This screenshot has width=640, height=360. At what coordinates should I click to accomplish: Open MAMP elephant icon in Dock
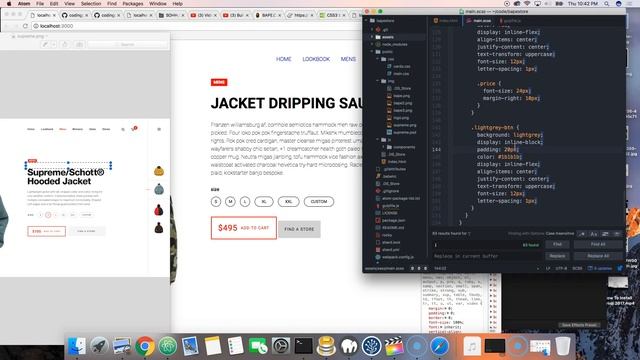coord(349,346)
